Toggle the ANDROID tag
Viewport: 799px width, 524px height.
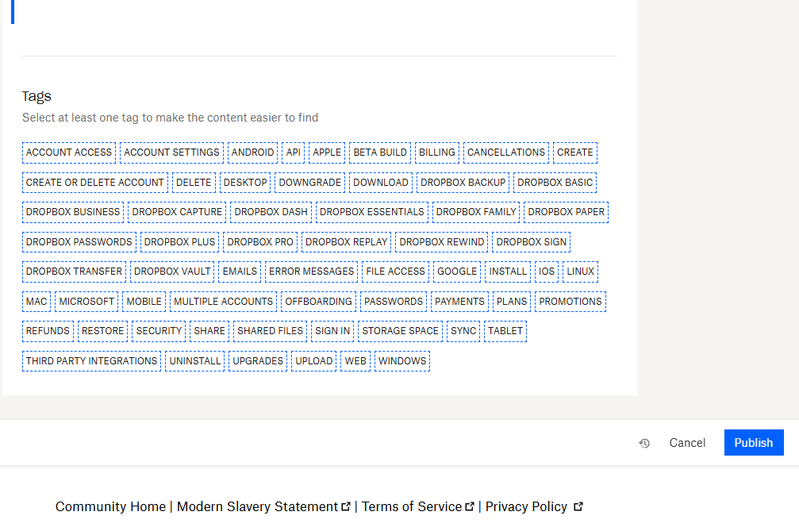(252, 153)
